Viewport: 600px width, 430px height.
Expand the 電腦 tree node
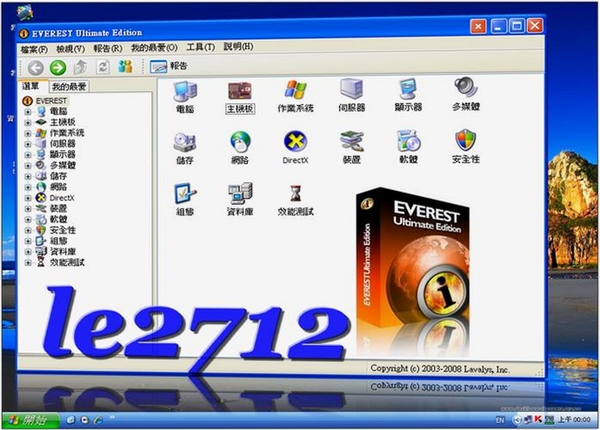[28, 112]
